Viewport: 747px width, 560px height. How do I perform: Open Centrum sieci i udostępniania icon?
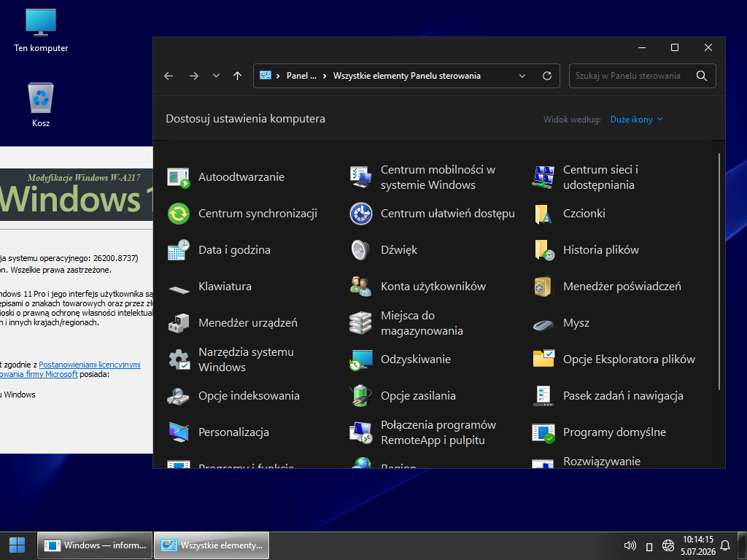coord(543,177)
